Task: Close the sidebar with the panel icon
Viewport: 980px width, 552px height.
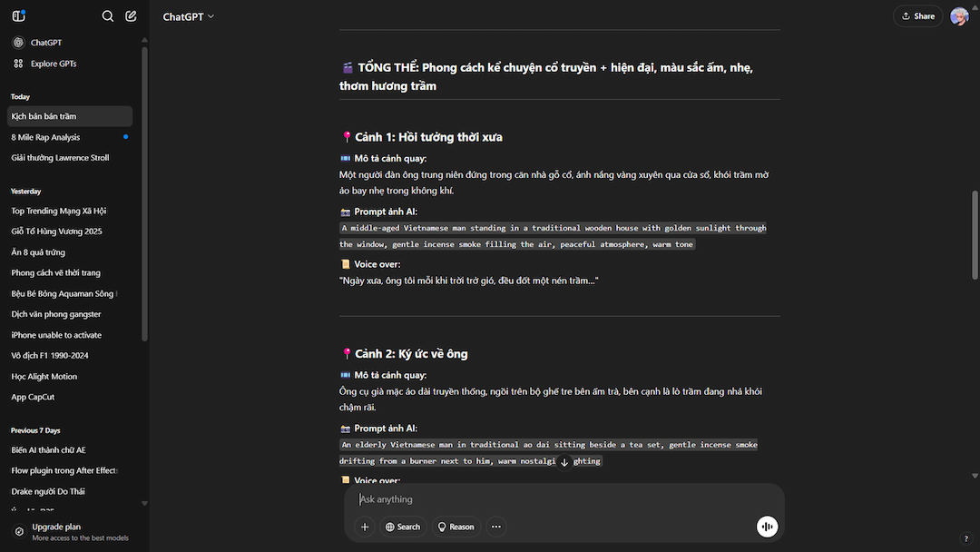Action: [x=19, y=16]
